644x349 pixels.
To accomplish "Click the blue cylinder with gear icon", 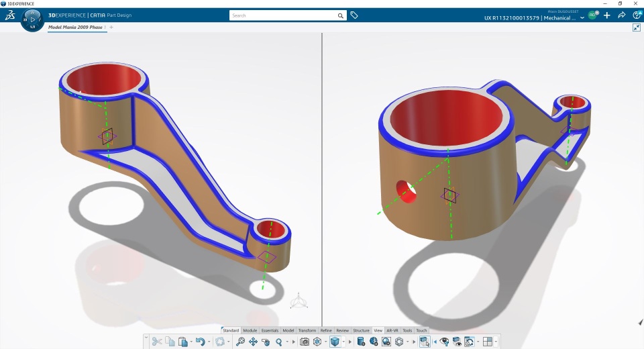I will click(361, 342).
